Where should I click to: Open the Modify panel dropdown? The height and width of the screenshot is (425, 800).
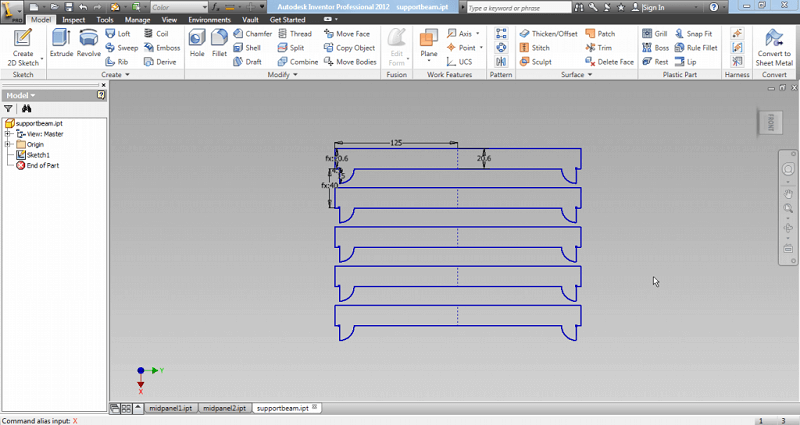point(282,74)
